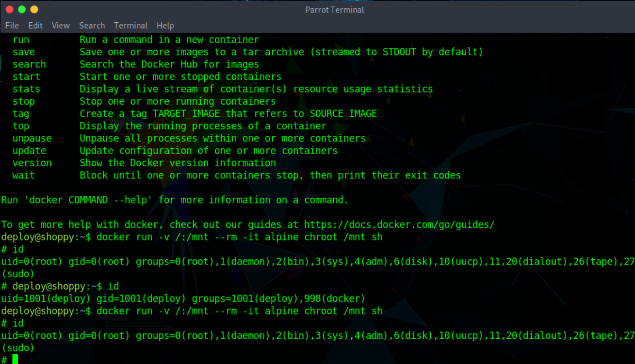This screenshot has height=364, width=635.
Task: Click the red window button
Action: click(10, 9)
